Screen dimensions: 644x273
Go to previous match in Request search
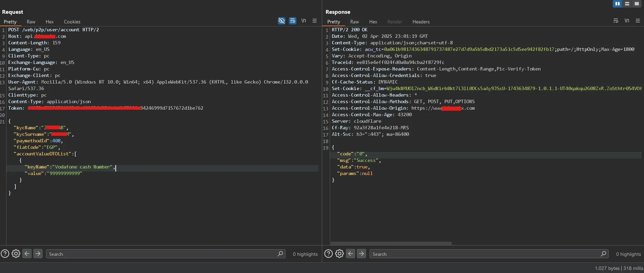pyautogui.click(x=27, y=254)
